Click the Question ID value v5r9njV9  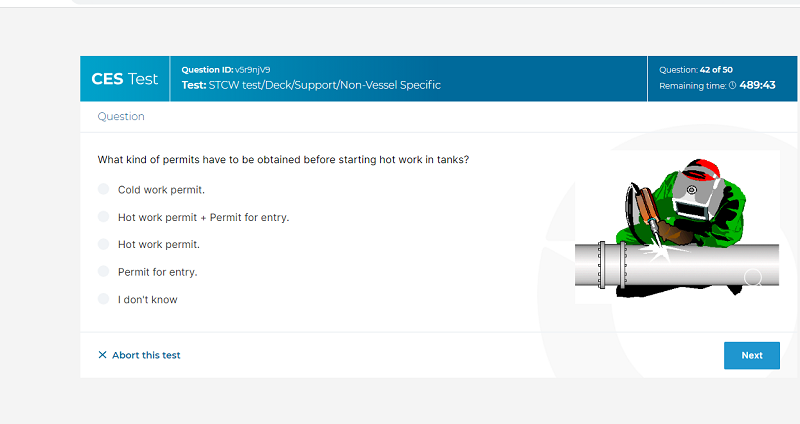(253, 70)
